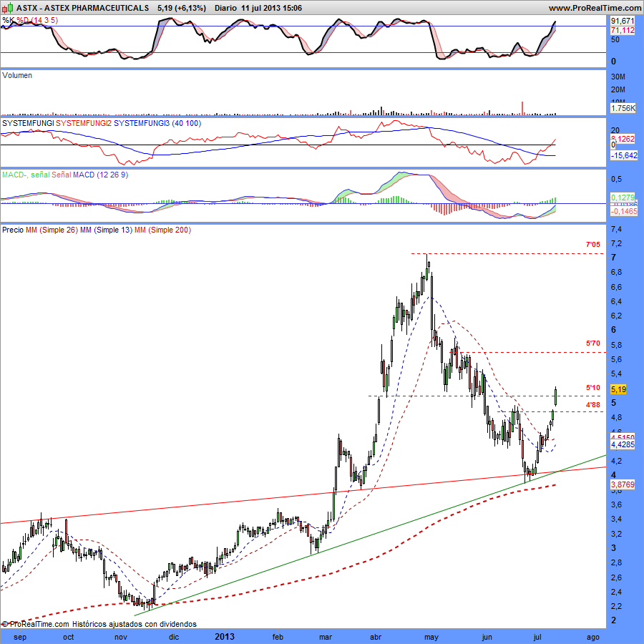
Task: Click the red Señal label
Action: pyautogui.click(x=62, y=175)
